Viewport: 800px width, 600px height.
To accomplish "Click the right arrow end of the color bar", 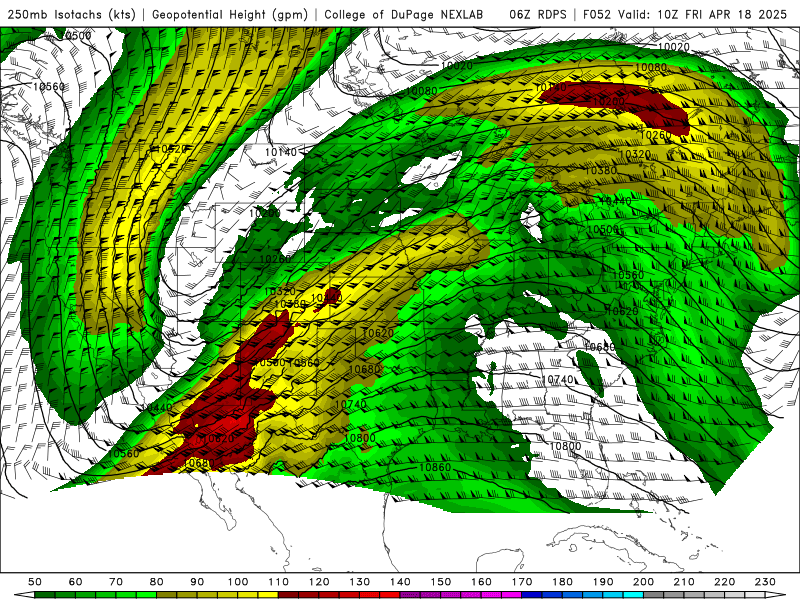I will pyautogui.click(x=776, y=595).
